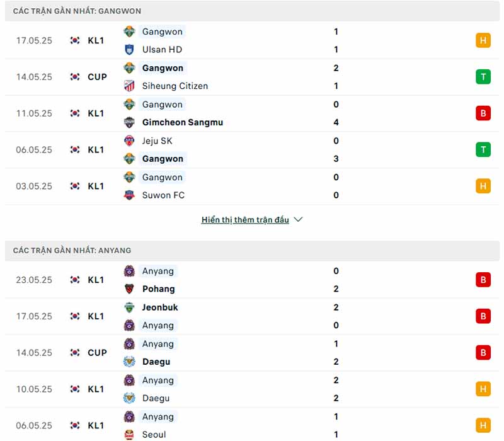Expand more matches with the chevron arrow
This screenshot has height=441, width=504.
299,220
